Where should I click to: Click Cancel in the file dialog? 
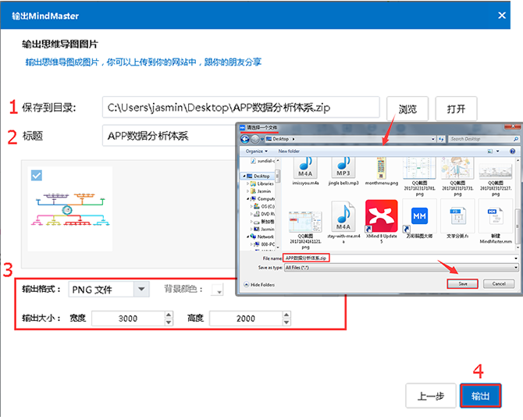499,284
